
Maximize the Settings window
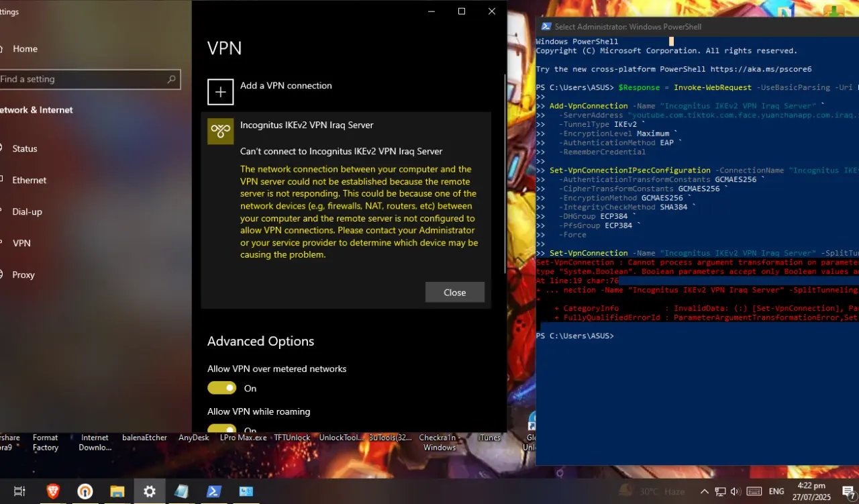click(x=462, y=11)
